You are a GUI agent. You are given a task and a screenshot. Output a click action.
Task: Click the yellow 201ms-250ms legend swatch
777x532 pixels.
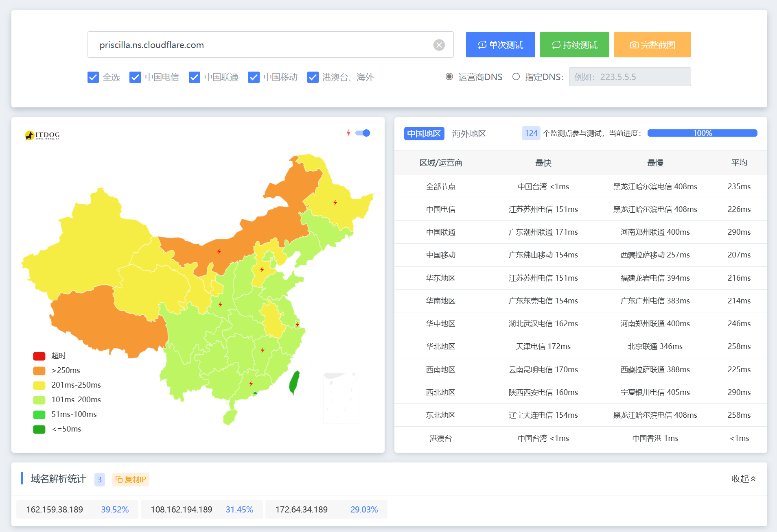(x=39, y=385)
